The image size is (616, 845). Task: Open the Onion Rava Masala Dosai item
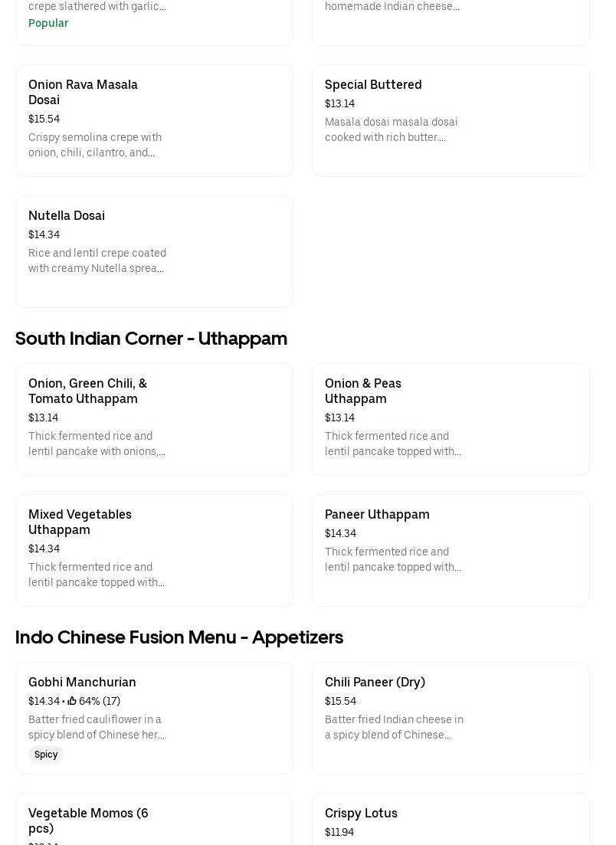pyautogui.click(x=83, y=92)
